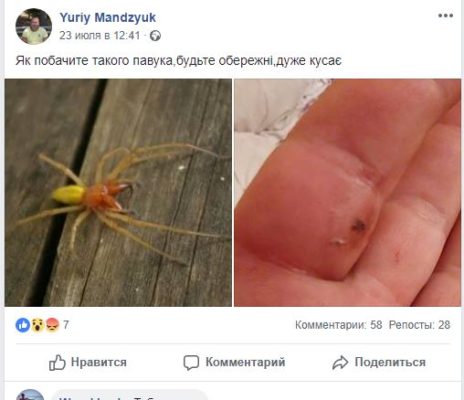464x400 pixels.
Task: Click the thumbs-up icon beside Нравится
Action: [57, 362]
